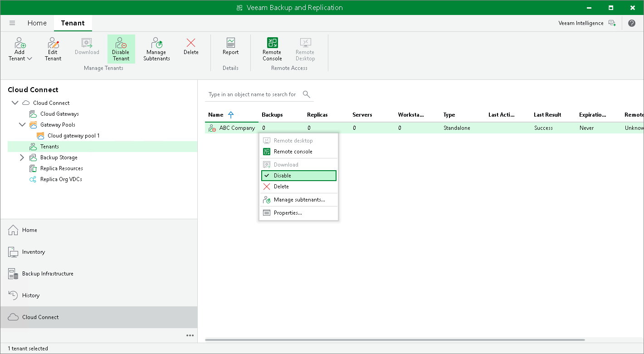Open Properties from the context menu
Viewport: 644px width, 354px height.
click(299, 213)
